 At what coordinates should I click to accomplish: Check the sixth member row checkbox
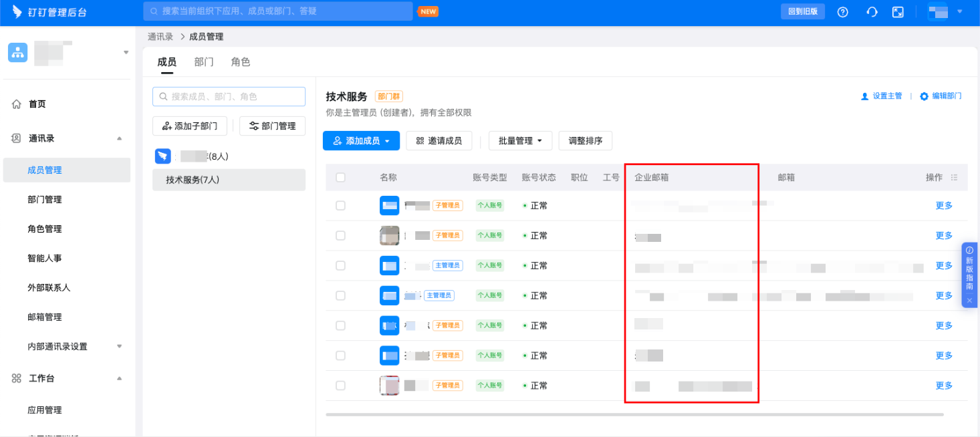click(340, 355)
